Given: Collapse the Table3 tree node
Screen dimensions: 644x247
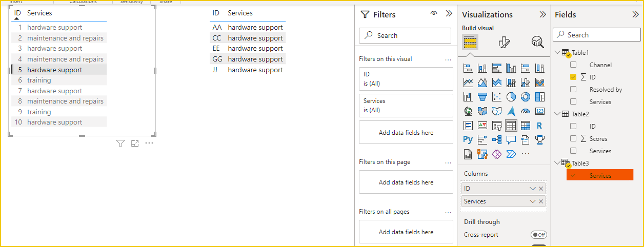Looking at the screenshot, I should pos(558,163).
